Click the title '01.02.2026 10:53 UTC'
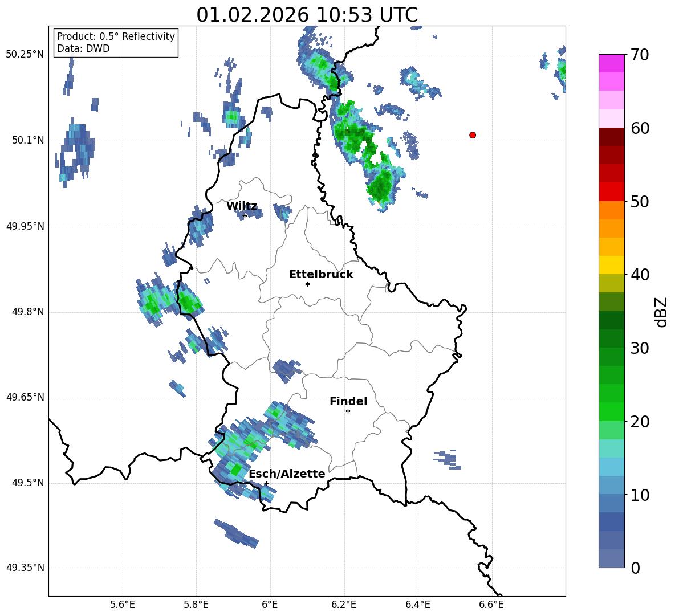 pos(307,15)
